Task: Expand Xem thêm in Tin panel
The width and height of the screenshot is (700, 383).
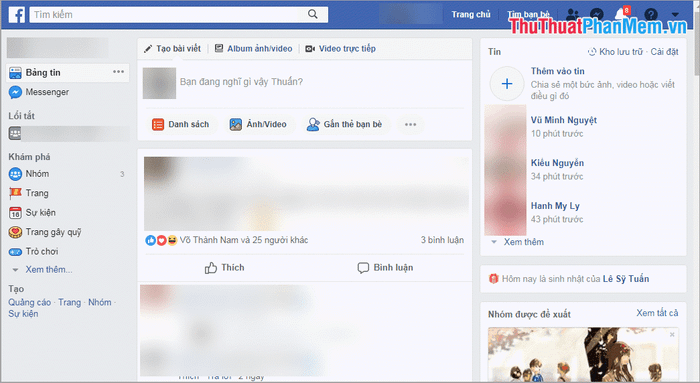Action: point(524,242)
